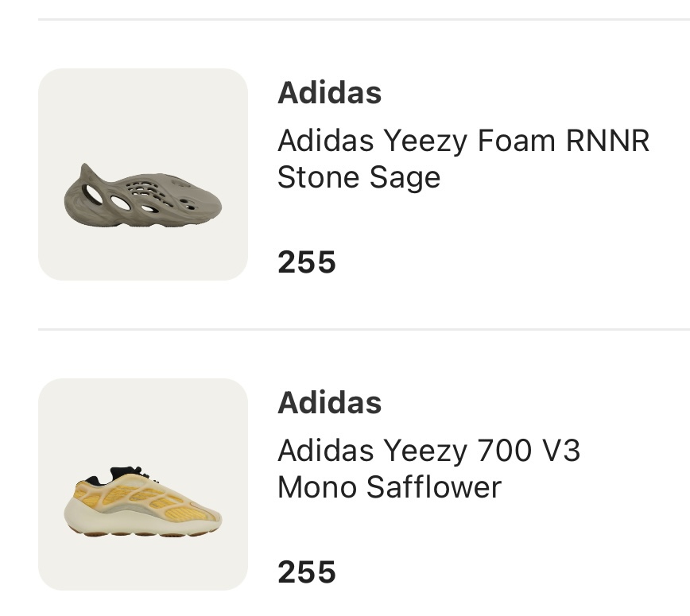
Task: Click the word 'Sage' in first listing
Action: coord(405,178)
